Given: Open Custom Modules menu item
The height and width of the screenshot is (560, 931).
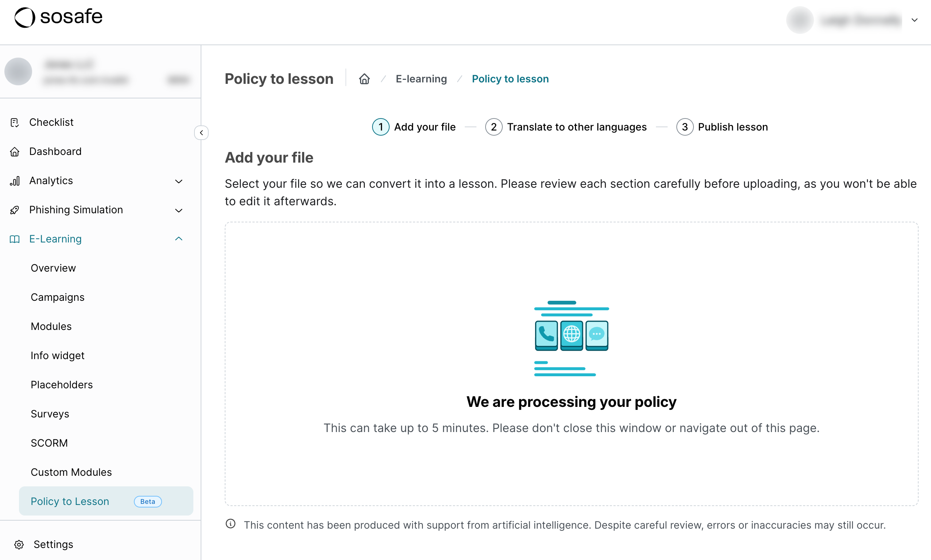Looking at the screenshot, I should coord(71,472).
